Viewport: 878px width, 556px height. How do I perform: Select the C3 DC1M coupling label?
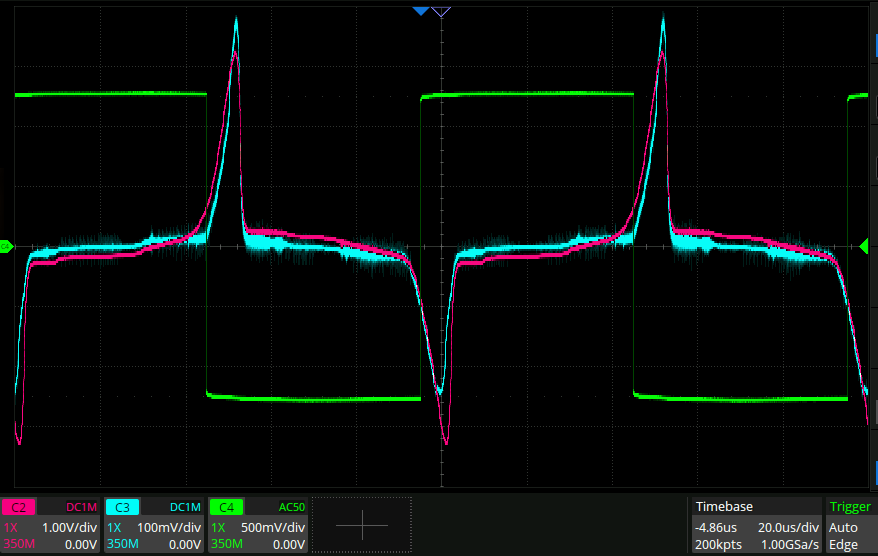pyautogui.click(x=185, y=507)
